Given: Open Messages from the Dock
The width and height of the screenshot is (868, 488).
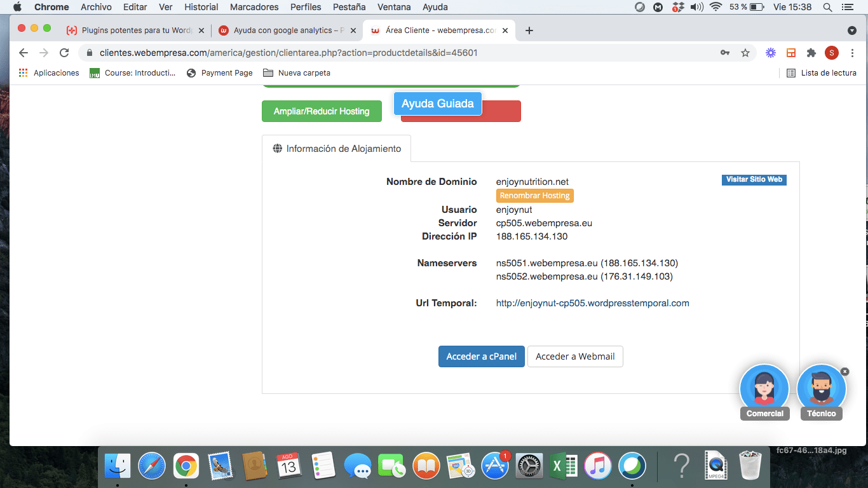Looking at the screenshot, I should [x=358, y=466].
